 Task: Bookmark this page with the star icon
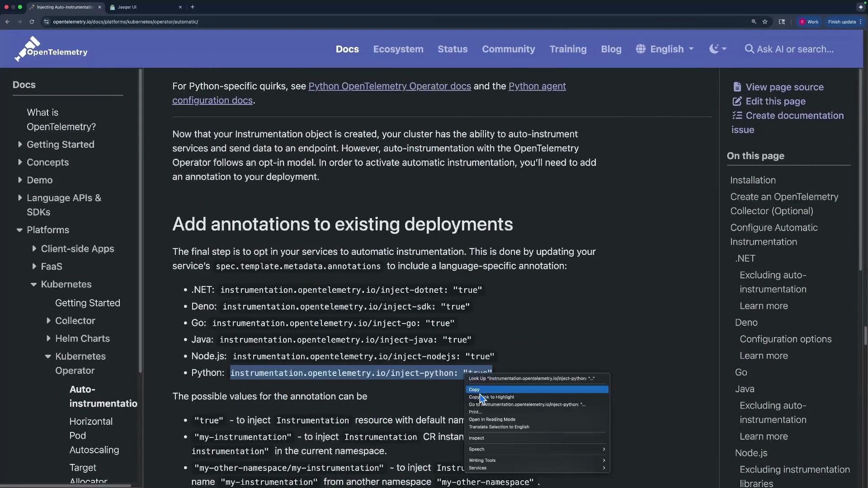coord(765,22)
